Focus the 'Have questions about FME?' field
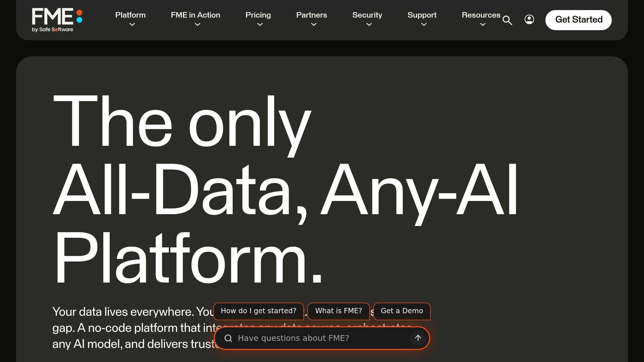The image size is (644, 362). tap(322, 338)
